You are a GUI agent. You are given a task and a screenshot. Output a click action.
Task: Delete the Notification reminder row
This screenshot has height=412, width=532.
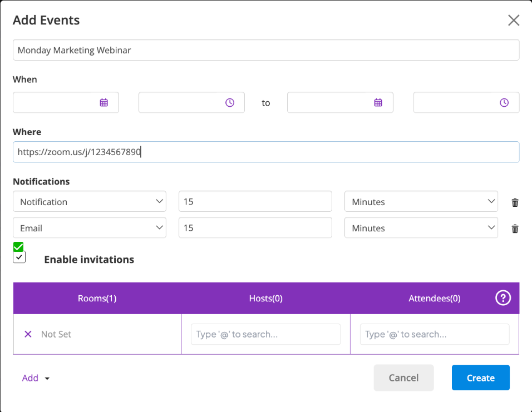tap(515, 202)
